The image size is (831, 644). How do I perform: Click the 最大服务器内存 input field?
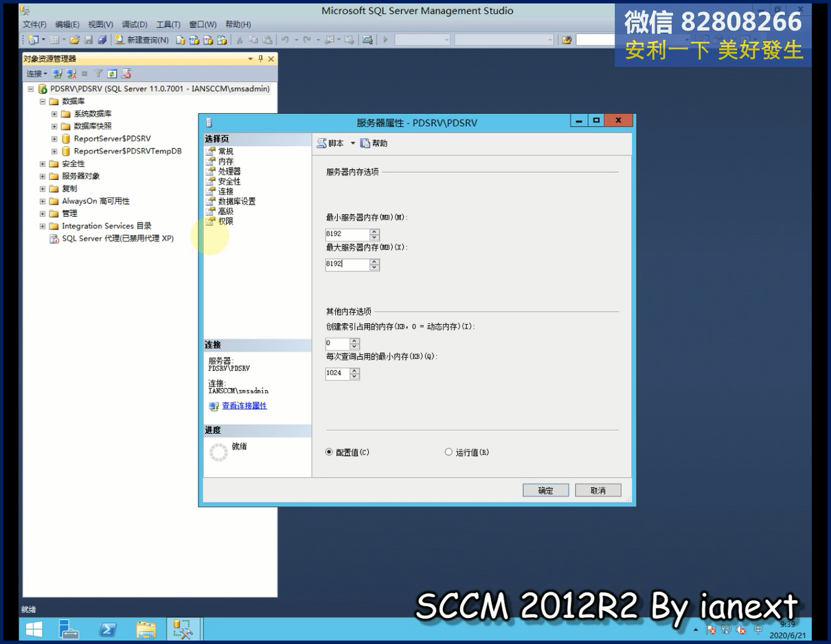click(x=348, y=264)
